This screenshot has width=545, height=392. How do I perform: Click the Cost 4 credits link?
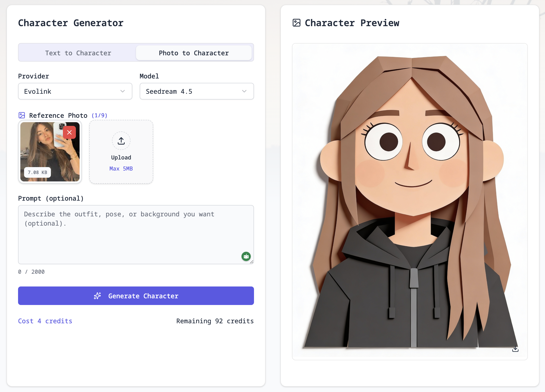tap(45, 321)
